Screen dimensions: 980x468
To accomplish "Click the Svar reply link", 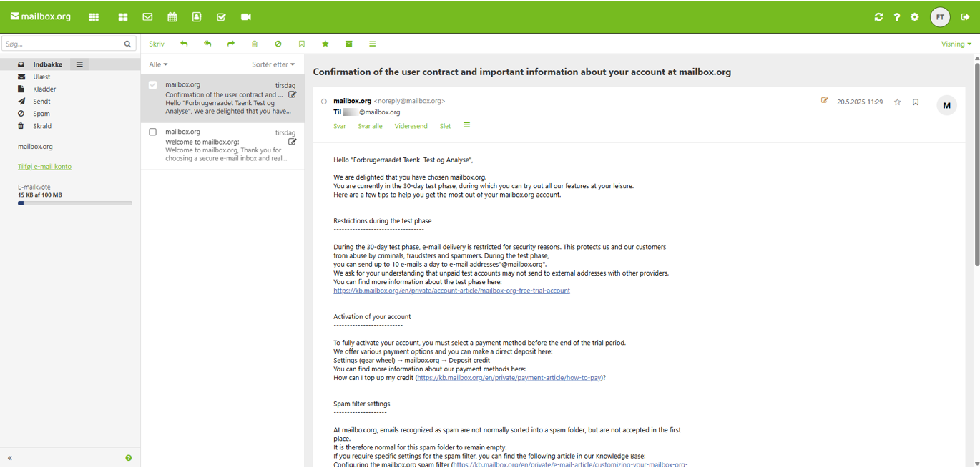I will pos(340,126).
